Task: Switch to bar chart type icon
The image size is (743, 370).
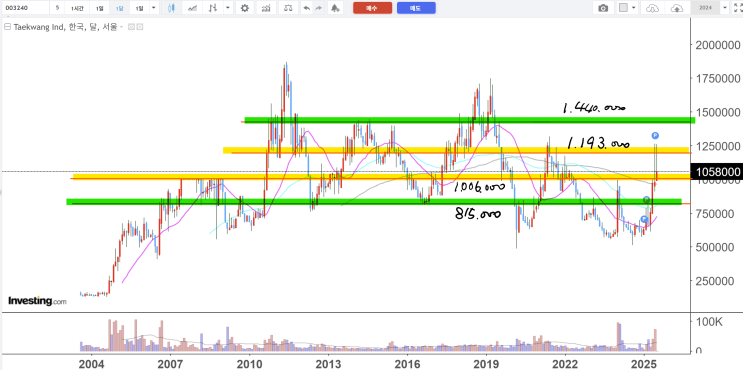Action: click(214, 8)
